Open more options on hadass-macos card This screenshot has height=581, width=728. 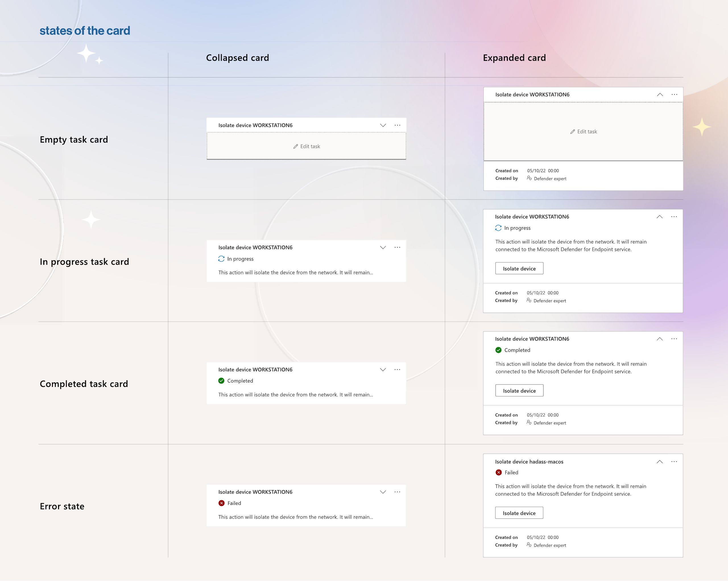(674, 462)
